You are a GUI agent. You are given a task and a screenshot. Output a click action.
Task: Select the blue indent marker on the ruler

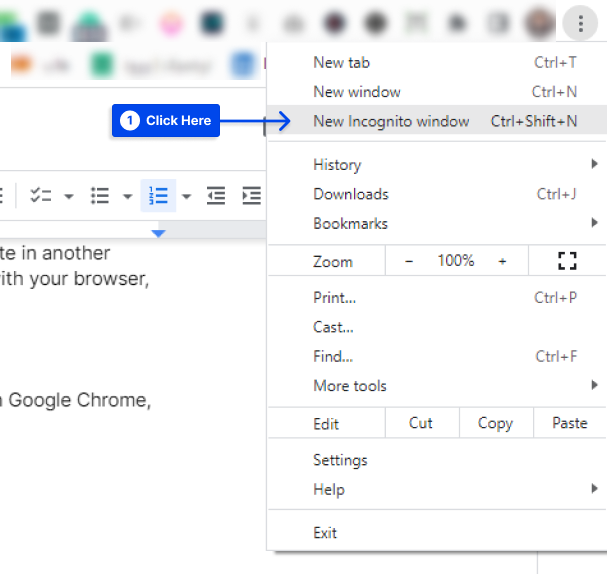(158, 233)
